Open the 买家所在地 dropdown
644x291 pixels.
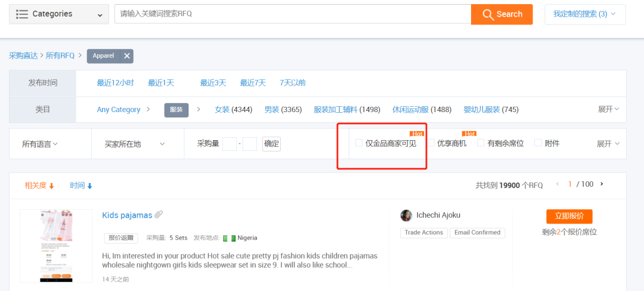pos(135,144)
